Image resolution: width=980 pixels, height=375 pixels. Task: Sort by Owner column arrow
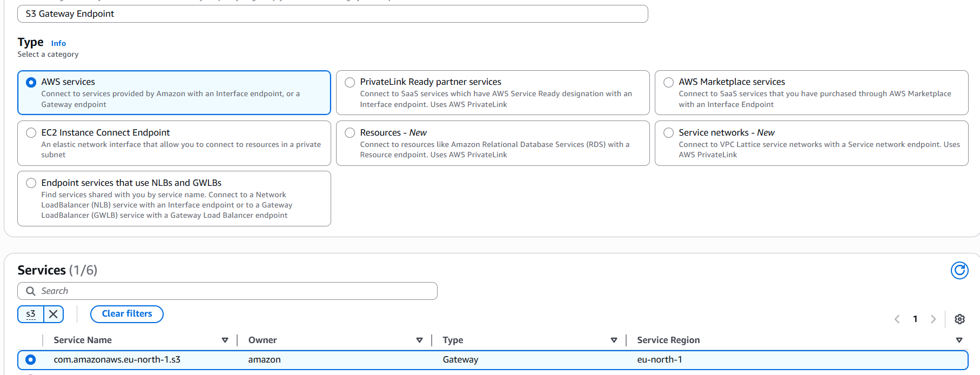[419, 340]
